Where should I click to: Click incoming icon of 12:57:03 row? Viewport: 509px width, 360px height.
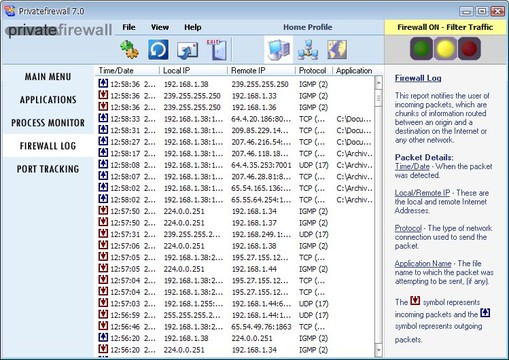103,303
